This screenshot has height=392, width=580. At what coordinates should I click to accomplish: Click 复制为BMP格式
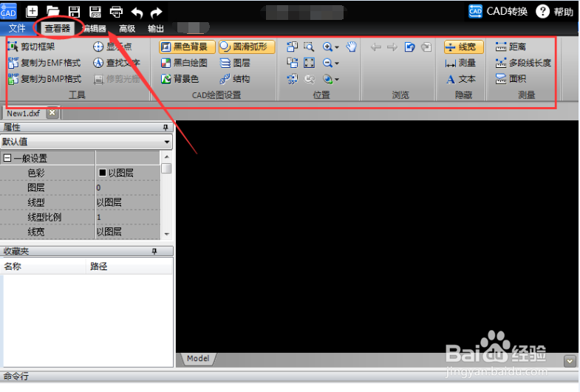coord(44,79)
